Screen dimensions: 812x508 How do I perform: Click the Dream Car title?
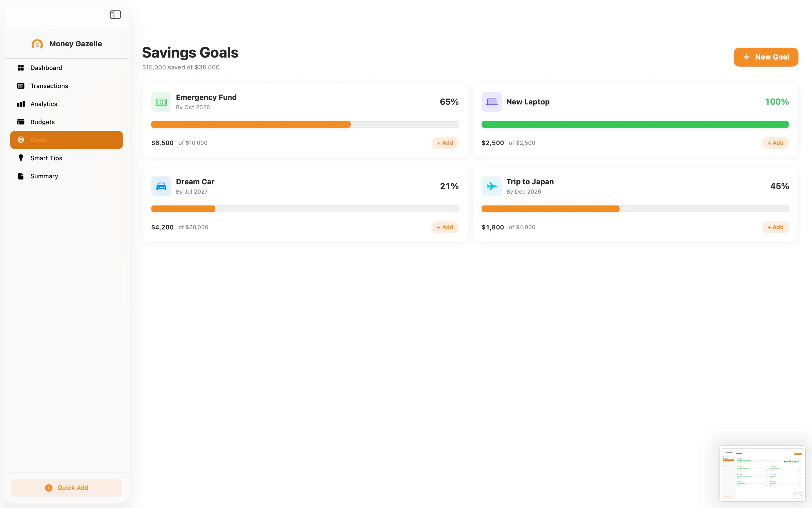(x=195, y=182)
